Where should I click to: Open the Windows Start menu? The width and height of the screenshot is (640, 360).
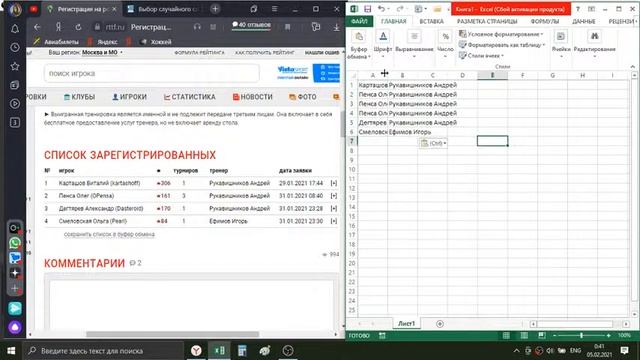tap(11, 351)
